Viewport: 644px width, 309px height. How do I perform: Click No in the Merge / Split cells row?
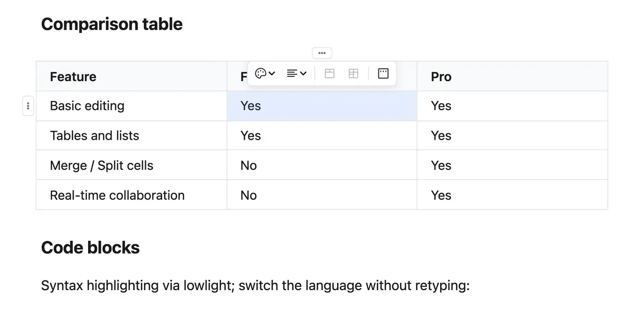[x=248, y=166]
